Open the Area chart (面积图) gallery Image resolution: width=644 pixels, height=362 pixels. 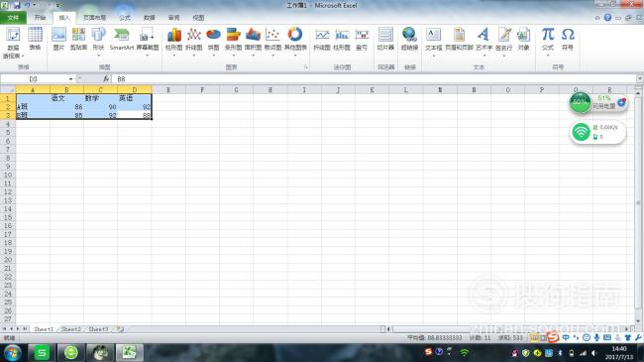coord(253,41)
